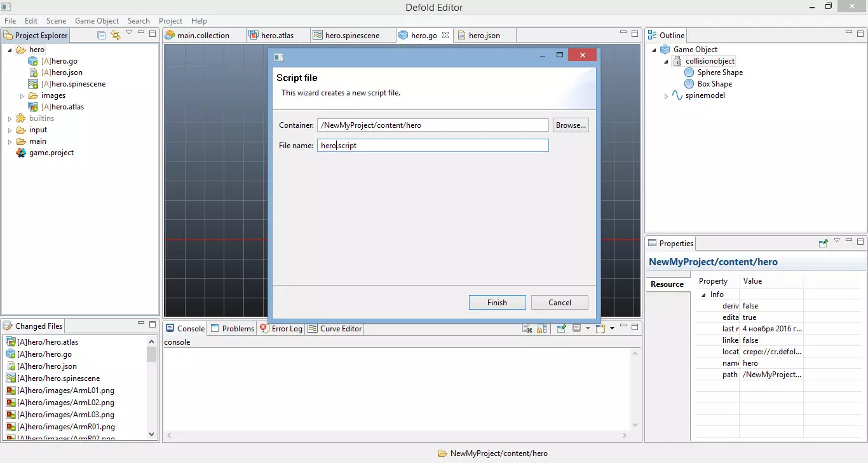Toggle Pin Console icon
This screenshot has width=868, height=463.
coord(561,329)
